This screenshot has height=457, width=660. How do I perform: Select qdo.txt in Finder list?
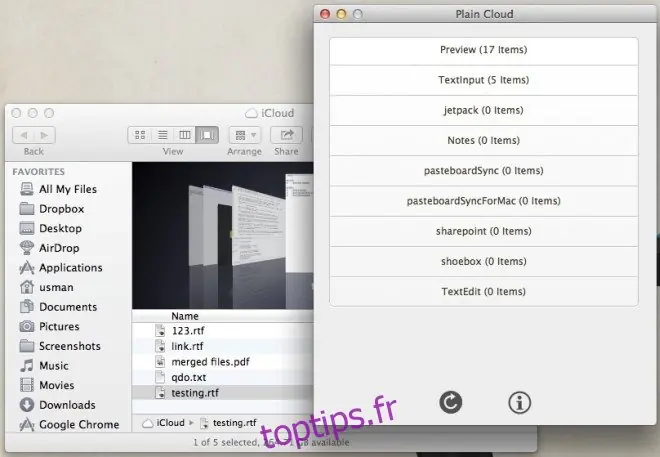[223, 377]
